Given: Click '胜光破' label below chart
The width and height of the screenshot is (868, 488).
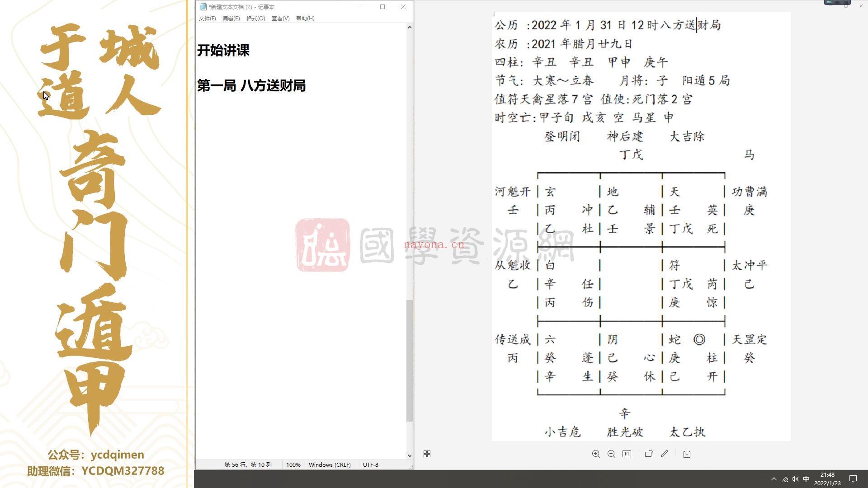Looking at the screenshot, I should [x=625, y=432].
